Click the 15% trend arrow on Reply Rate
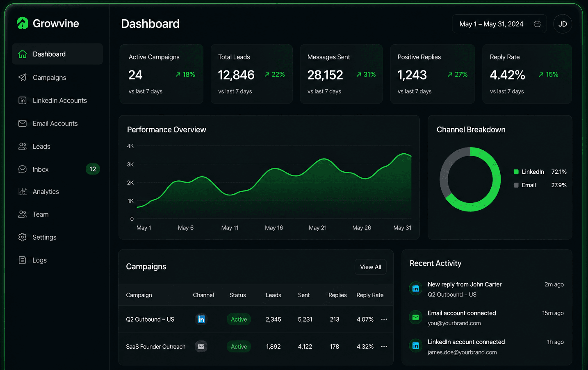The image size is (588, 370). (x=541, y=75)
